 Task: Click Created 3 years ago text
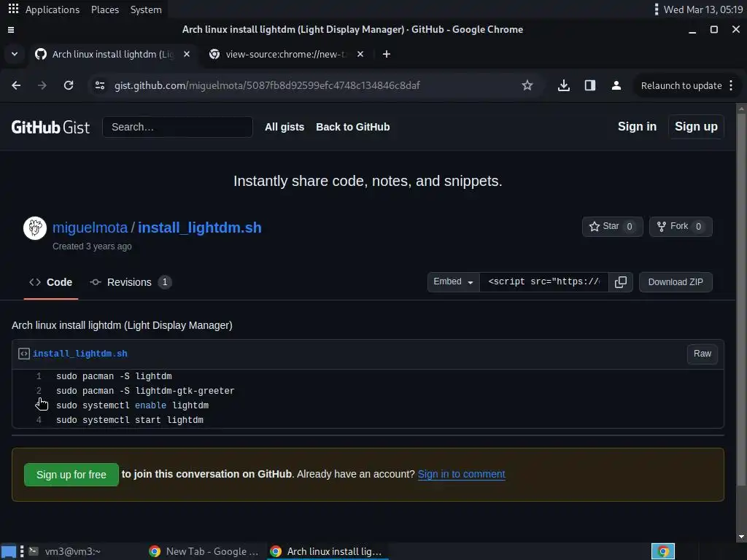pos(92,246)
